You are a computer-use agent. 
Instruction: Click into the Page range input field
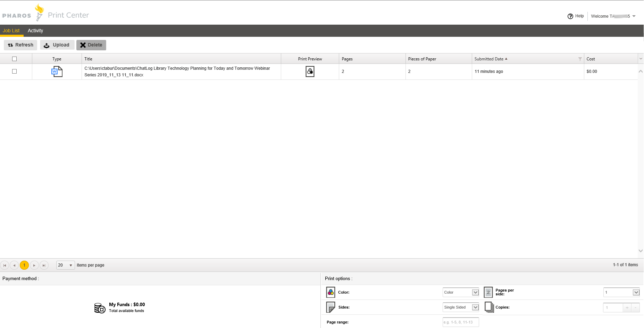461,322
